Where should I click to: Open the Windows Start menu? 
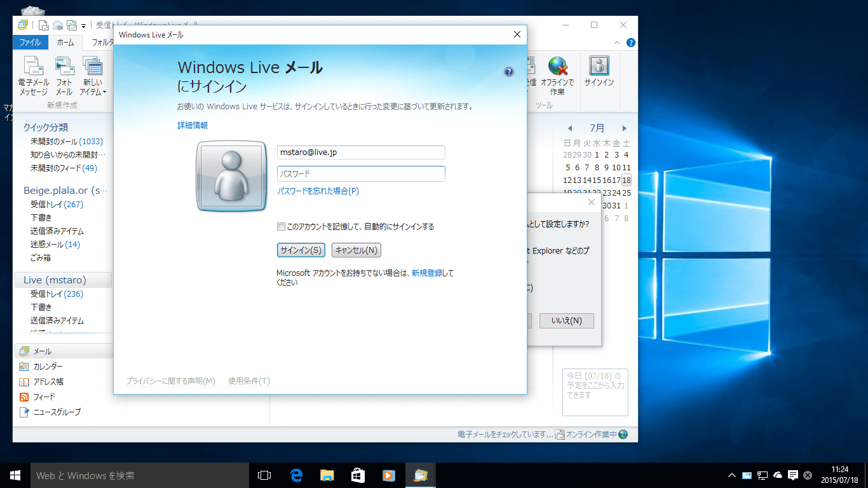point(15,475)
